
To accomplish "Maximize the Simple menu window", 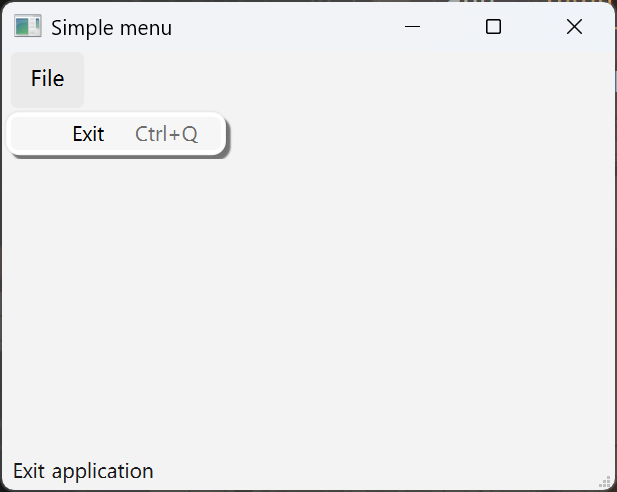I will click(x=493, y=27).
